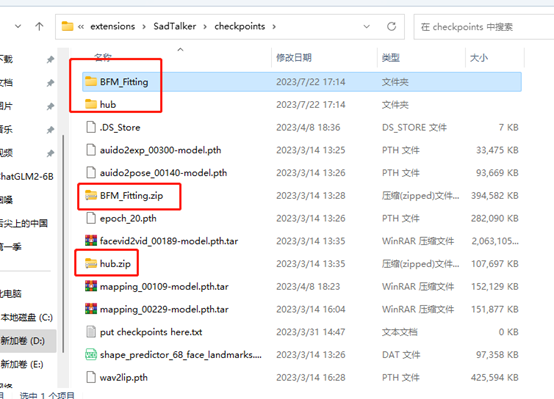Select .DS_Store file icon
This screenshot has height=399, width=554.
click(91, 127)
